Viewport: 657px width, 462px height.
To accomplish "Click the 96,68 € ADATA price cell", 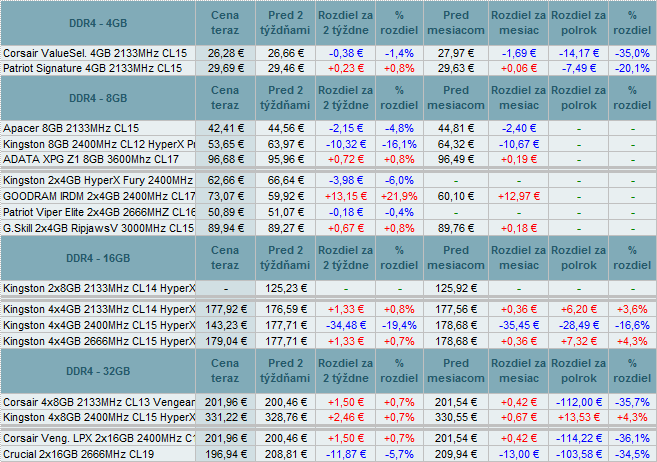I will pos(225,159).
